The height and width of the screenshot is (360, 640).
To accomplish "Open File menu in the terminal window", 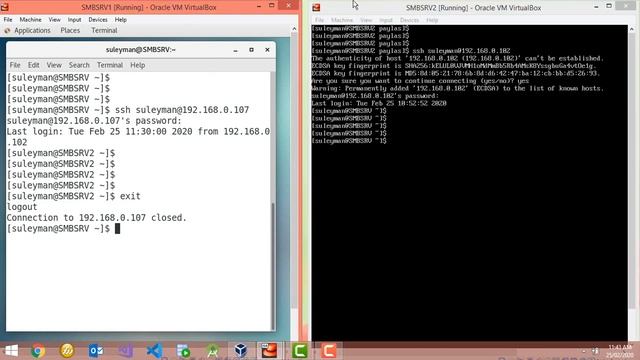I will [15, 65].
